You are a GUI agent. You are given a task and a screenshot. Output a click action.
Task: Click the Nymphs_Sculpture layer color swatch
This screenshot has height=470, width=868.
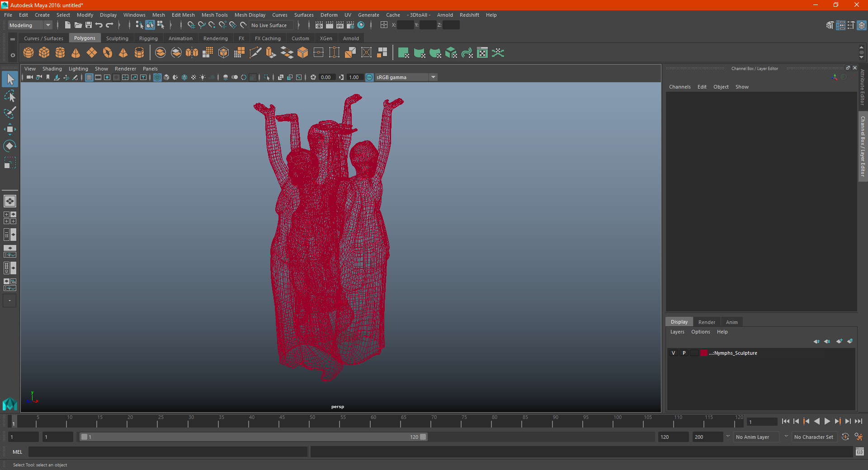[x=704, y=353]
